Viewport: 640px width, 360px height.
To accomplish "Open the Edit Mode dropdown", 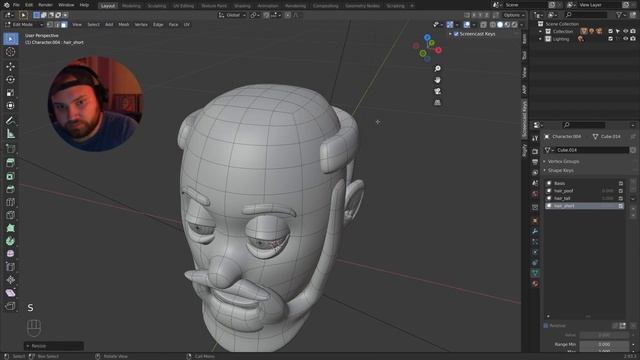I will [x=24, y=25].
